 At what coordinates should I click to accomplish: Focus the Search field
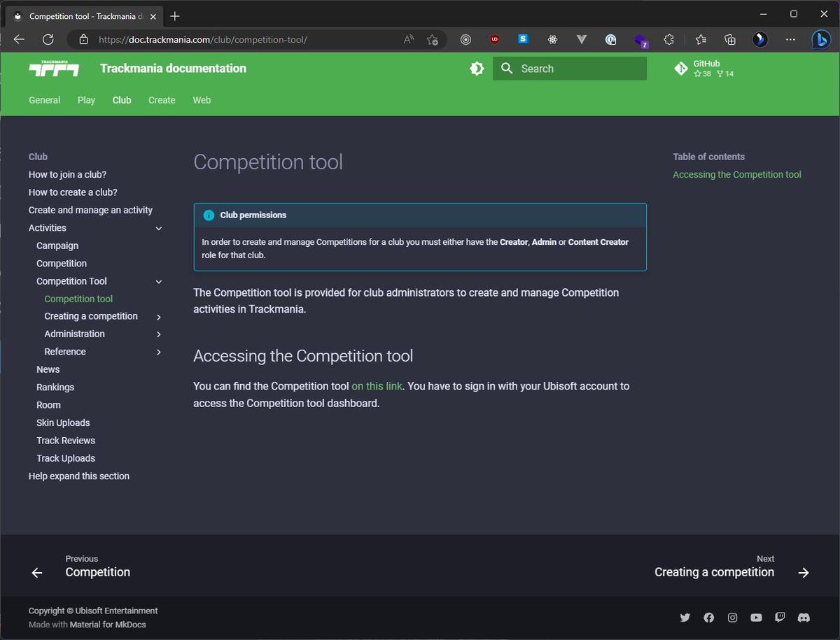pos(570,69)
